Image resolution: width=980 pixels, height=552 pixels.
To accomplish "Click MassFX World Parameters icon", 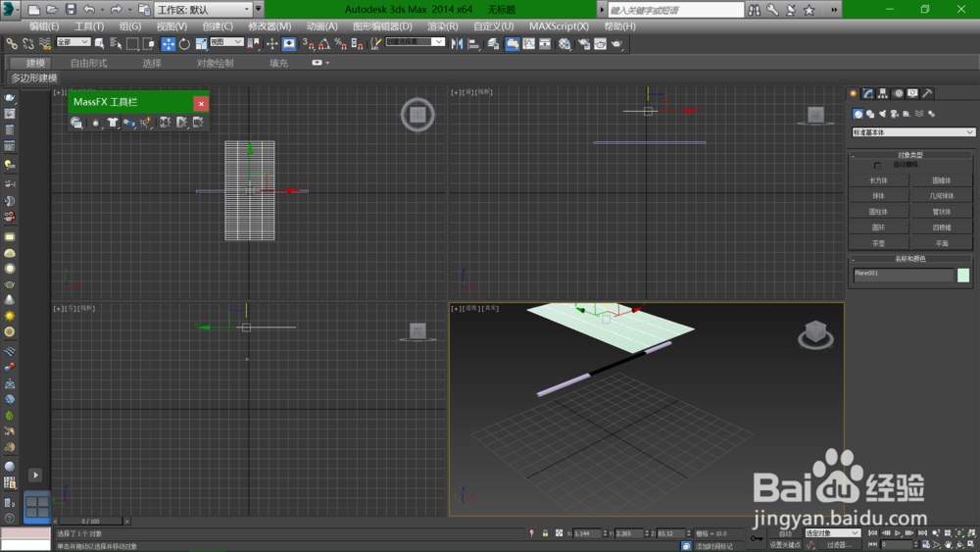I will click(x=76, y=123).
